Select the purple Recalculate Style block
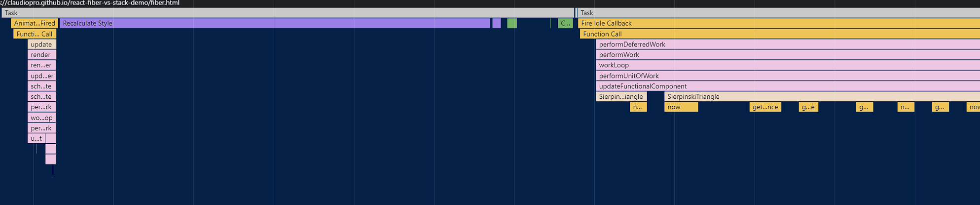This screenshot has width=980, height=205. click(274, 23)
